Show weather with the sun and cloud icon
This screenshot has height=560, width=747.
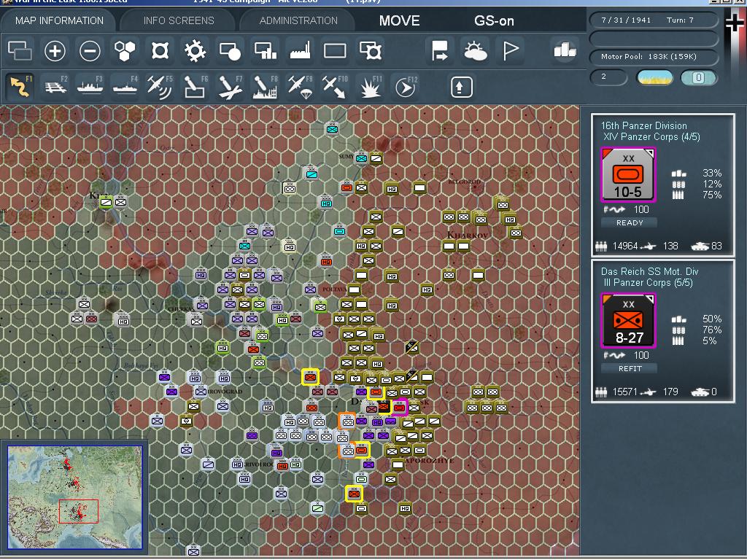pos(475,51)
